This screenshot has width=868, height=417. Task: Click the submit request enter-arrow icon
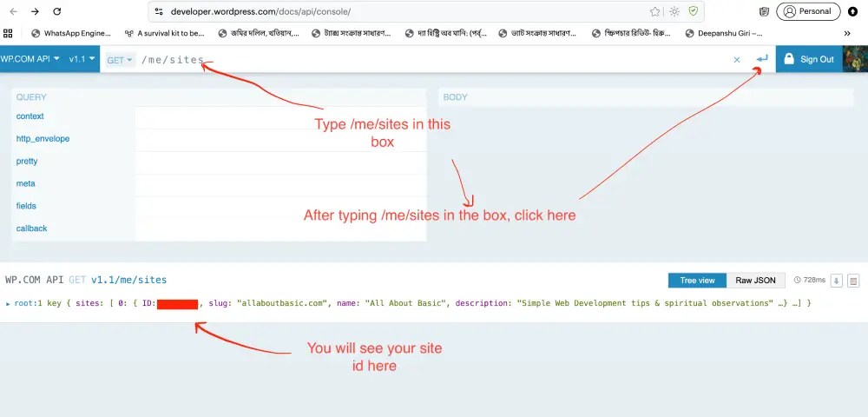coord(761,59)
